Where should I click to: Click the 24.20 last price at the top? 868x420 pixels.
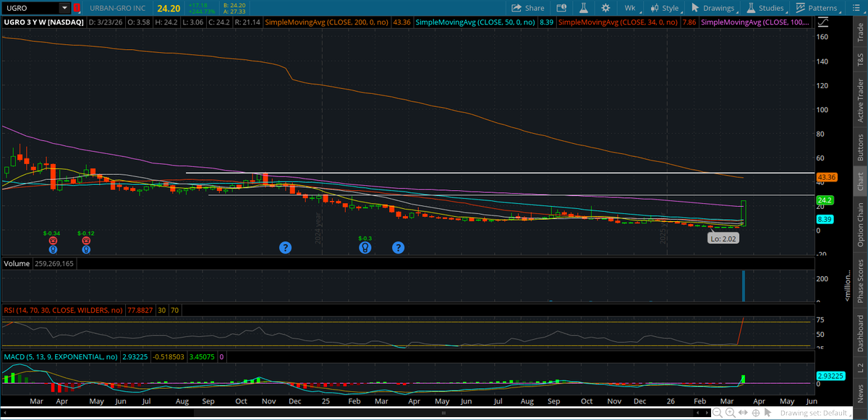point(168,8)
